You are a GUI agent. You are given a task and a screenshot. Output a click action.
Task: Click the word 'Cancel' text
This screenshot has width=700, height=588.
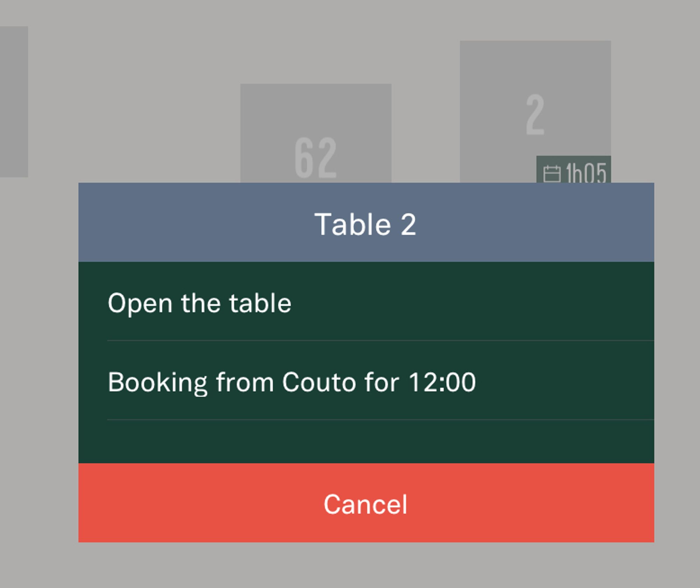[366, 504]
